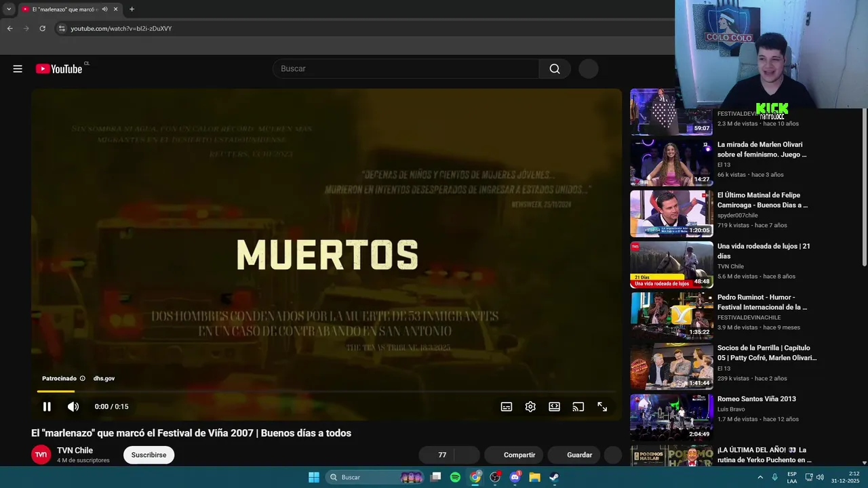868x488 pixels.
Task: Open "Romeo Santos Viña 2013" video title
Action: [x=757, y=399]
